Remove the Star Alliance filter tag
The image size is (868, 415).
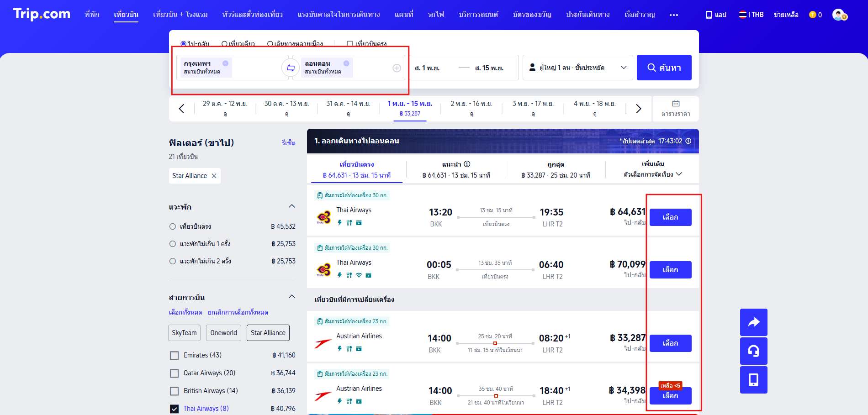coord(214,176)
